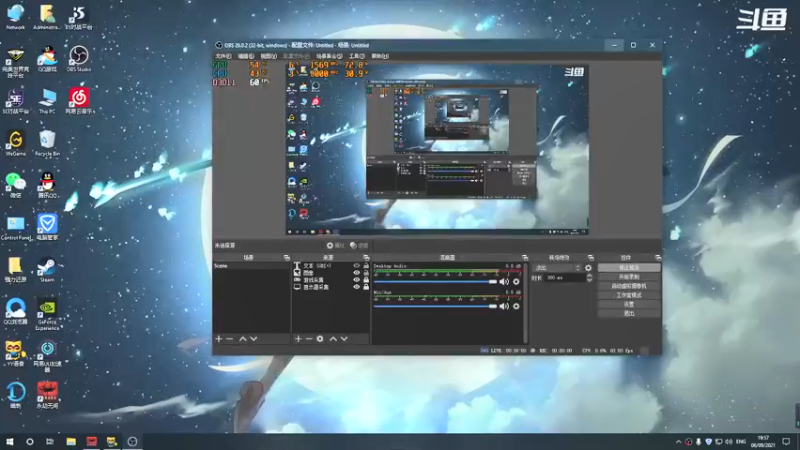
Task: Click Exit (退出) button in Controls
Action: click(x=629, y=313)
